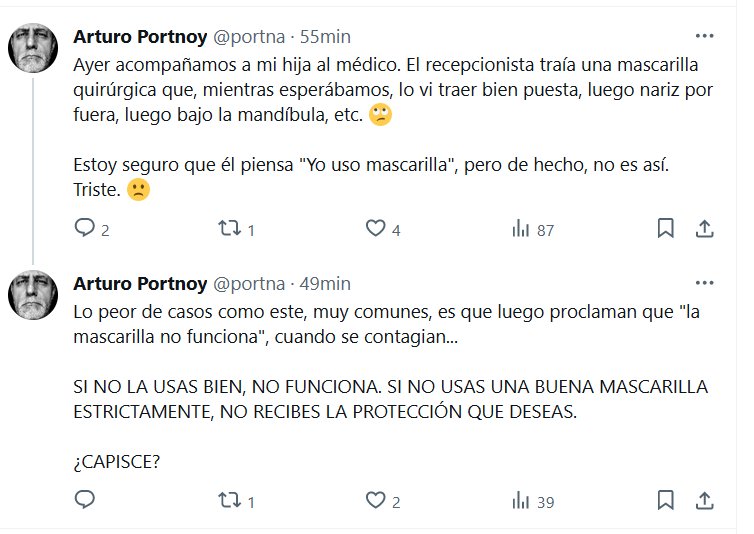Share the first tweet

704,228
